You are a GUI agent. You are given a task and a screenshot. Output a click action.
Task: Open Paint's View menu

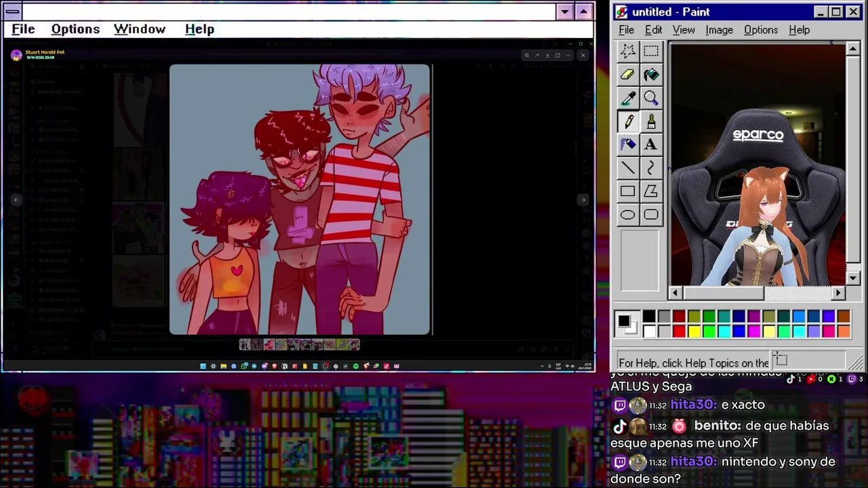pos(684,30)
